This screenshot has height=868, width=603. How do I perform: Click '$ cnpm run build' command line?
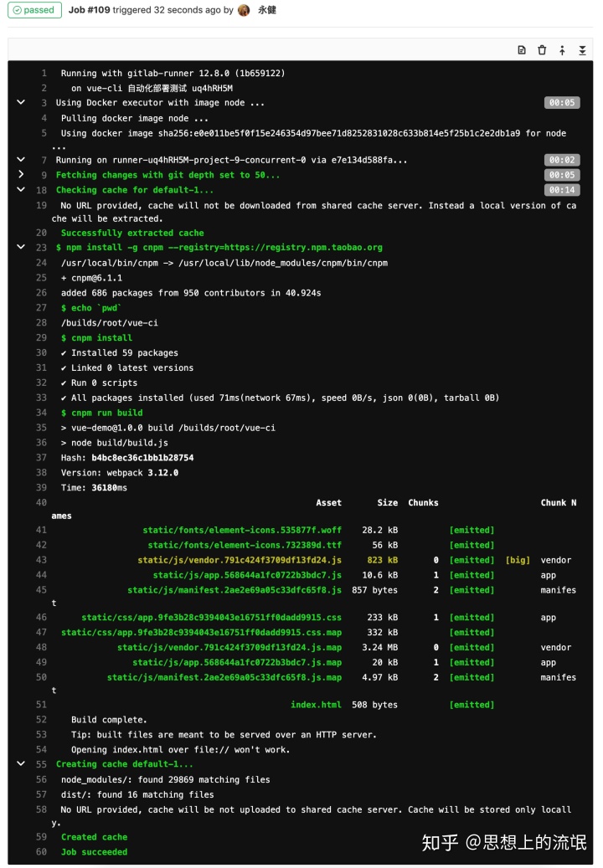(102, 413)
